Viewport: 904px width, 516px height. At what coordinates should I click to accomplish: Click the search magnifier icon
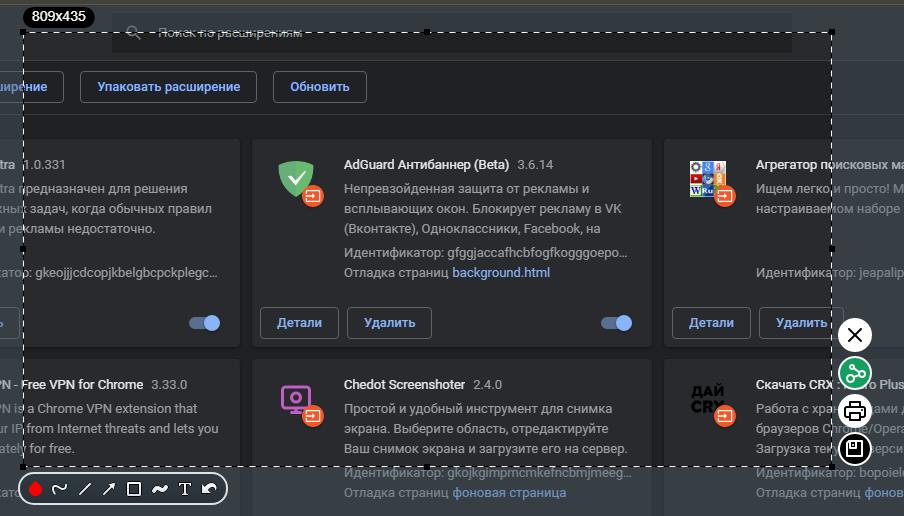[x=133, y=32]
